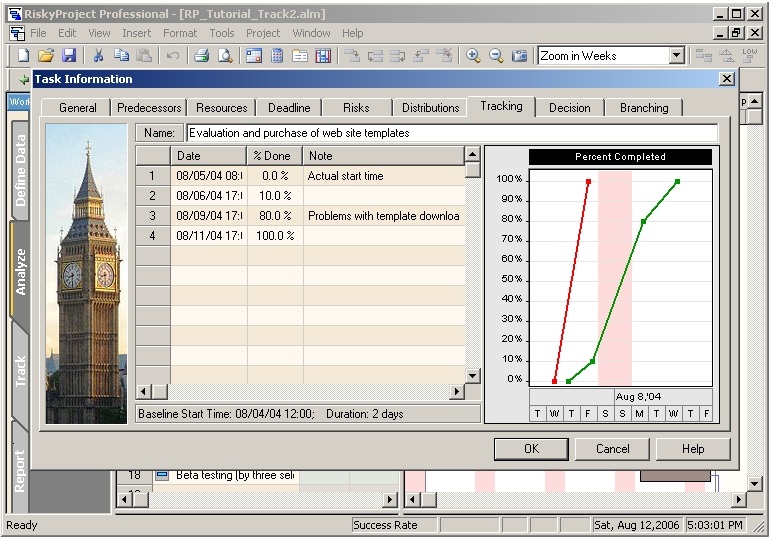The width and height of the screenshot is (770, 538).
Task: Click the Date column header
Action: pos(209,156)
